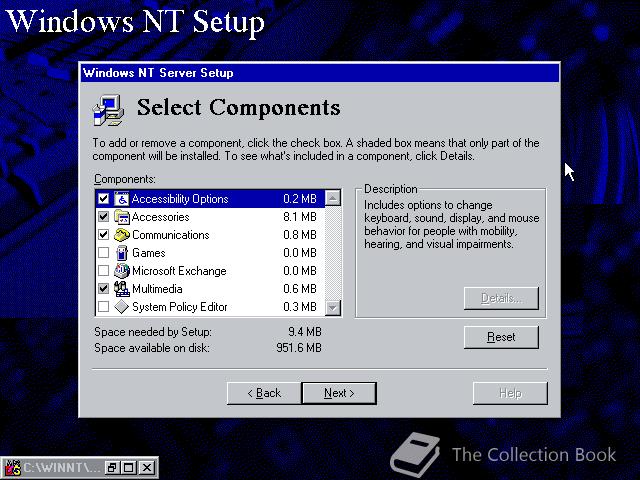
Task: Uncheck the Accessibility Options checkbox
Action: point(104,199)
